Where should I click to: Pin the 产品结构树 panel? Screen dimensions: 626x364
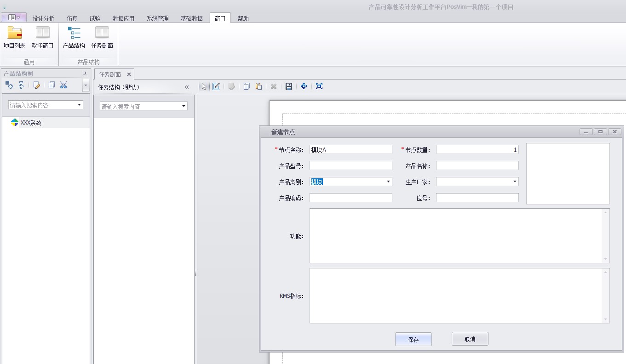click(x=85, y=74)
